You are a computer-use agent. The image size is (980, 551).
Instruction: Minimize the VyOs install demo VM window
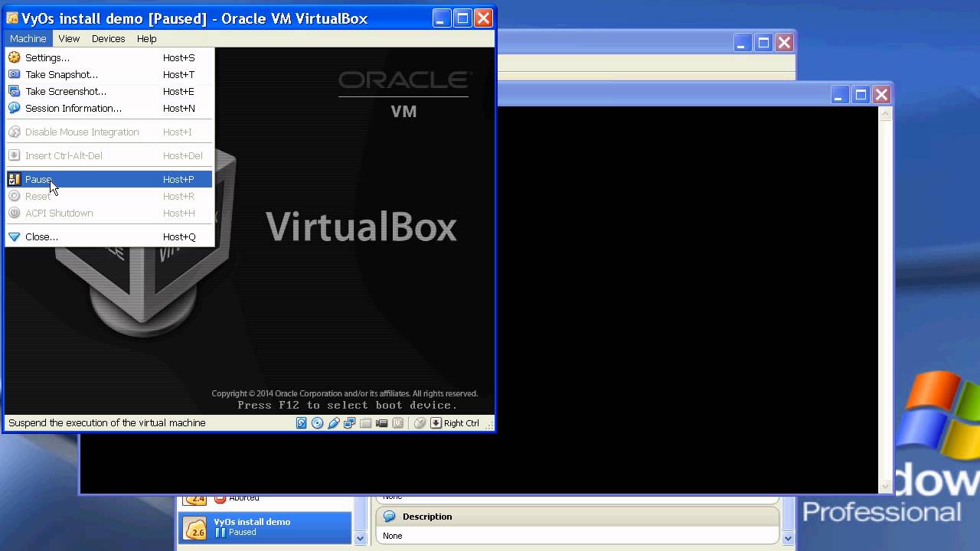[442, 18]
